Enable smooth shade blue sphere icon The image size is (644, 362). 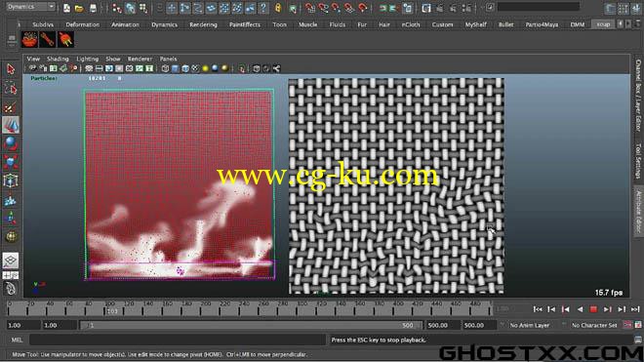tap(216, 68)
